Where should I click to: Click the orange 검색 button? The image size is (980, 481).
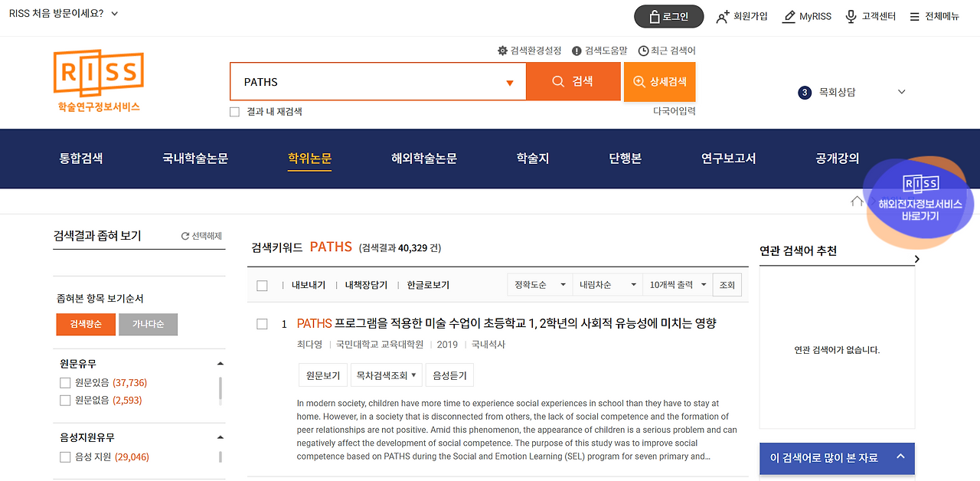click(573, 81)
